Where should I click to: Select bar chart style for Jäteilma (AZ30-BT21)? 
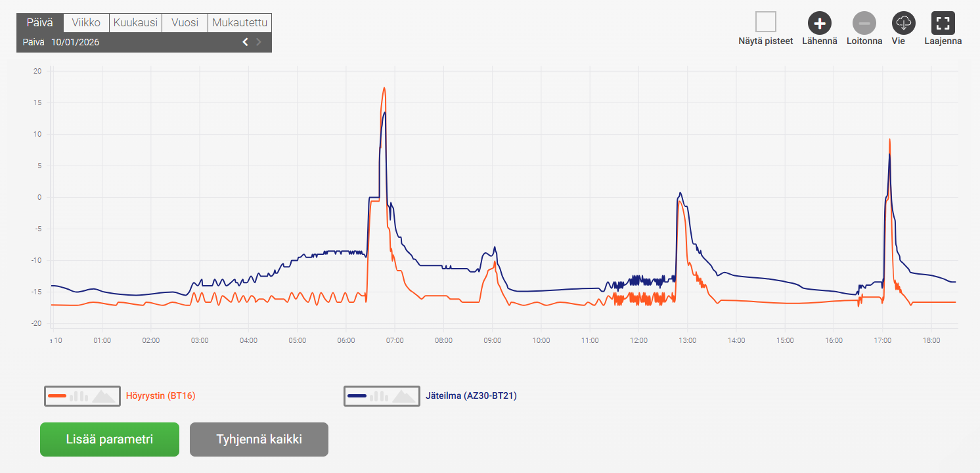pyautogui.click(x=379, y=396)
